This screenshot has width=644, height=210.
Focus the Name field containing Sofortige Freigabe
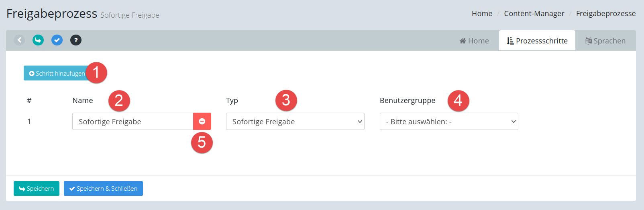coord(132,121)
